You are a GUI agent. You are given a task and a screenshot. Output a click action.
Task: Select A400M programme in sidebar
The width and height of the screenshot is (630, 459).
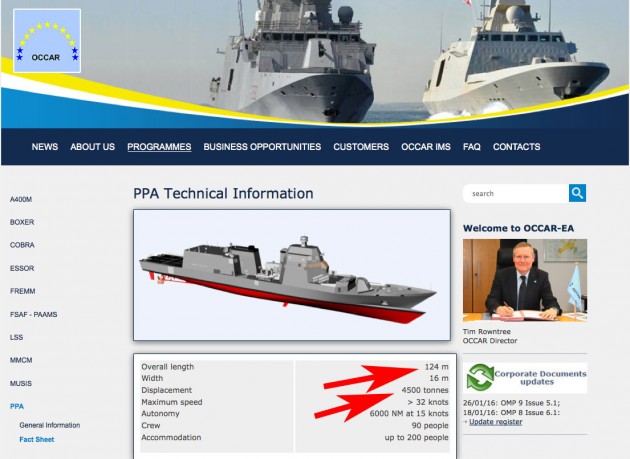(21, 199)
